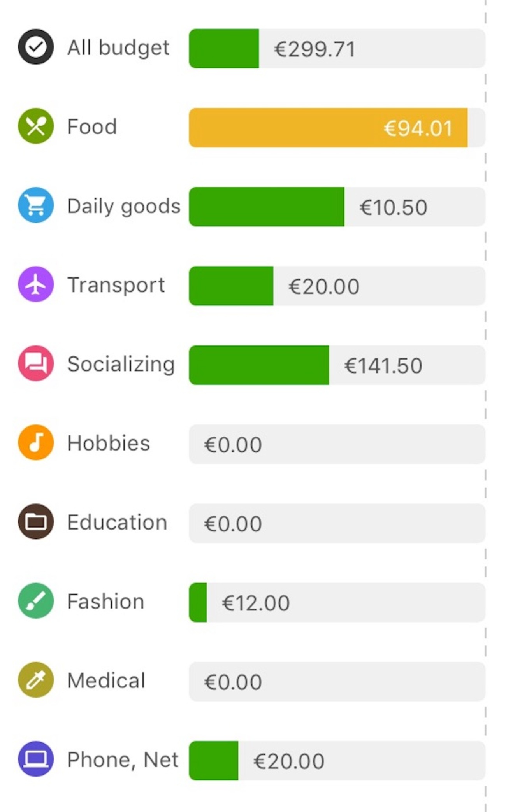Image resolution: width=506 pixels, height=812 pixels.
Task: Tap the Hobbies €0.00 amount field
Action: coord(337,444)
